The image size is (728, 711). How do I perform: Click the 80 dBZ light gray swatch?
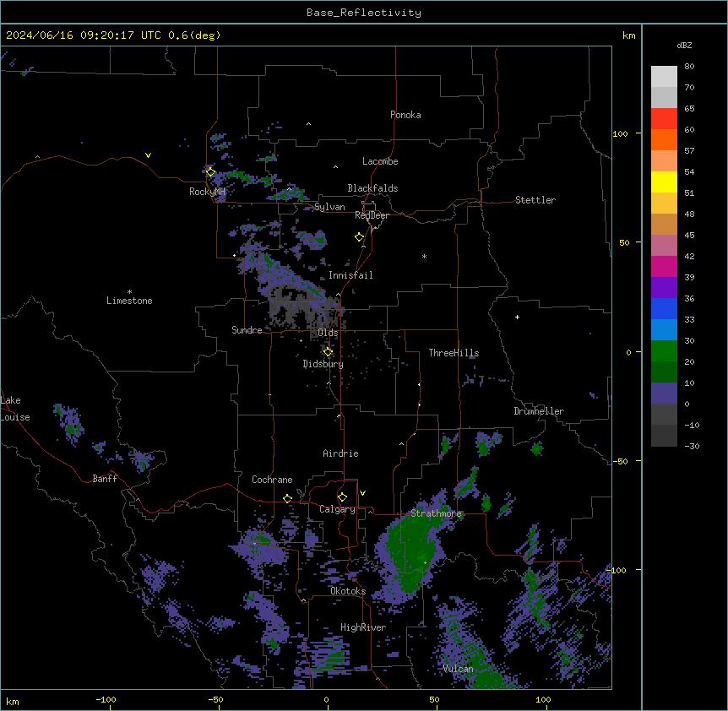click(x=664, y=76)
